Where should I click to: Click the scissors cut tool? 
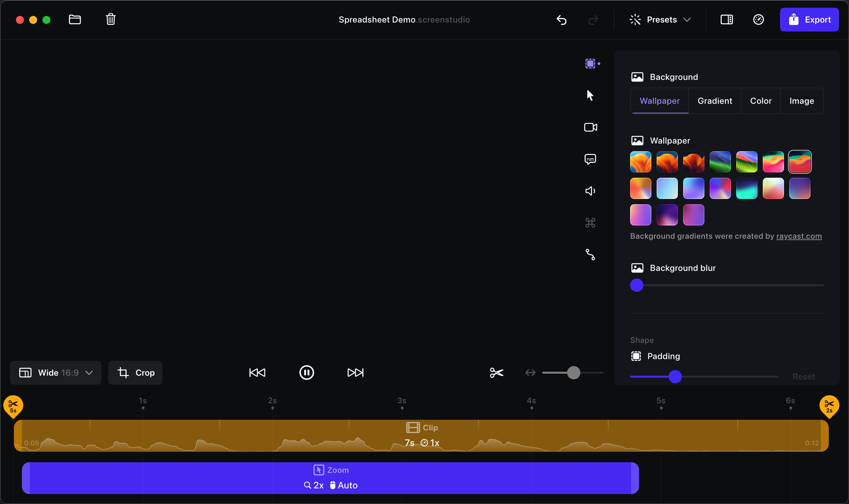[x=496, y=373]
